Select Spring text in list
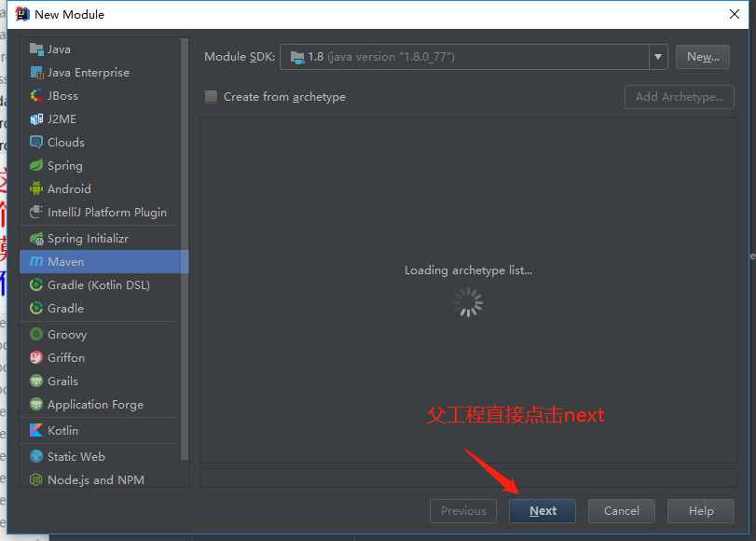 pos(65,165)
